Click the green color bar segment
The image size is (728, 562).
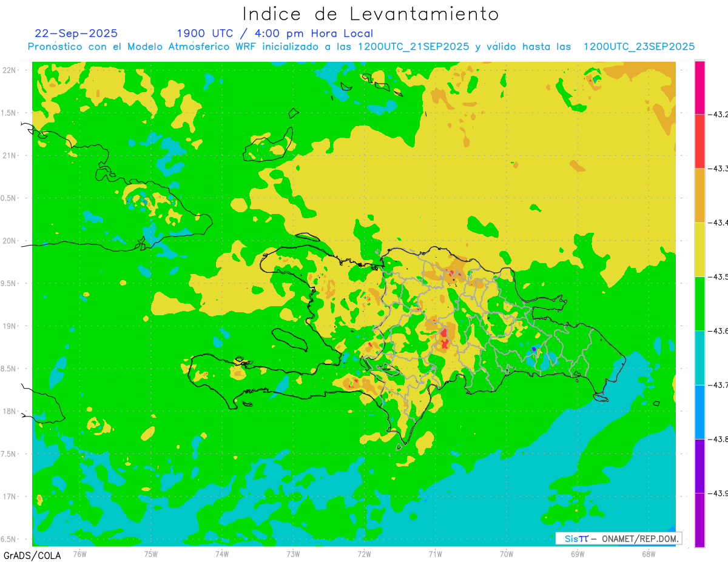tap(699, 303)
